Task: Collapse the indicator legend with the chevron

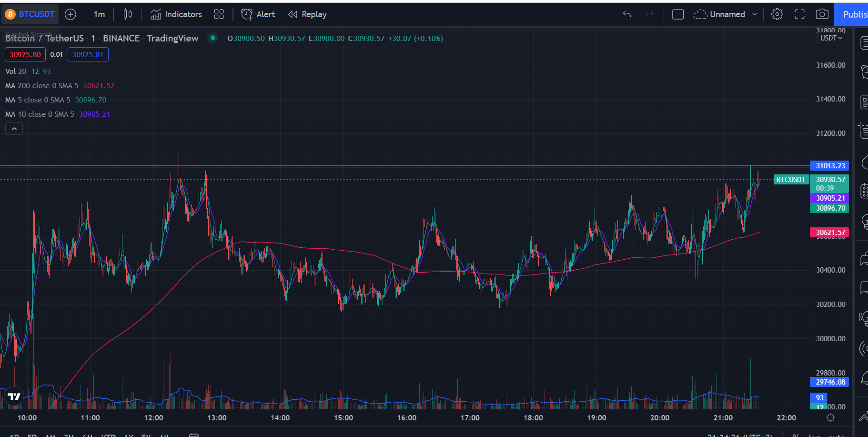Action: pos(14,129)
